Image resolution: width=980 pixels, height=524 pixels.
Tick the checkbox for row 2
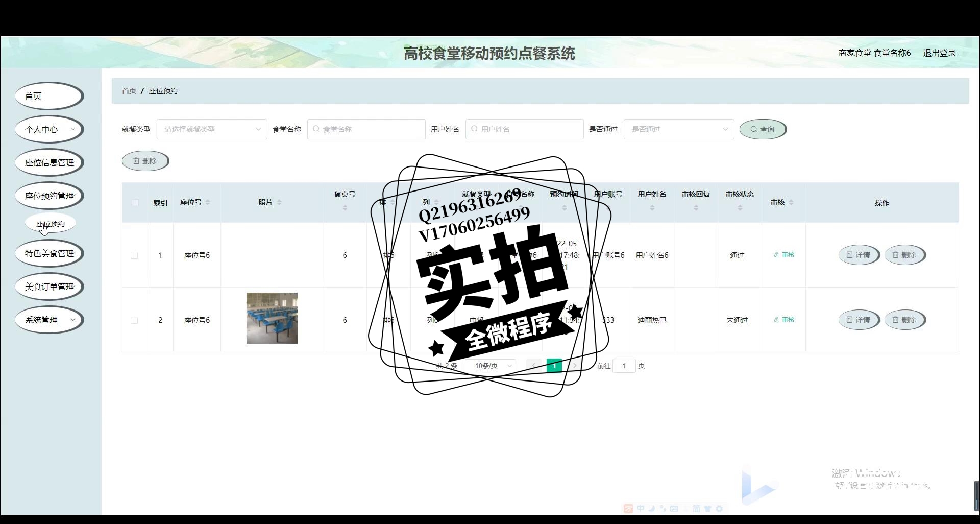134,320
